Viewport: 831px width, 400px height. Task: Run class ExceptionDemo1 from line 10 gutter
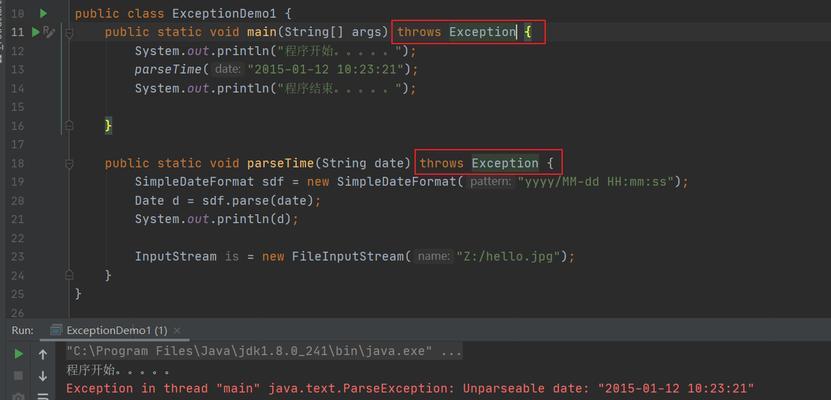coord(43,13)
